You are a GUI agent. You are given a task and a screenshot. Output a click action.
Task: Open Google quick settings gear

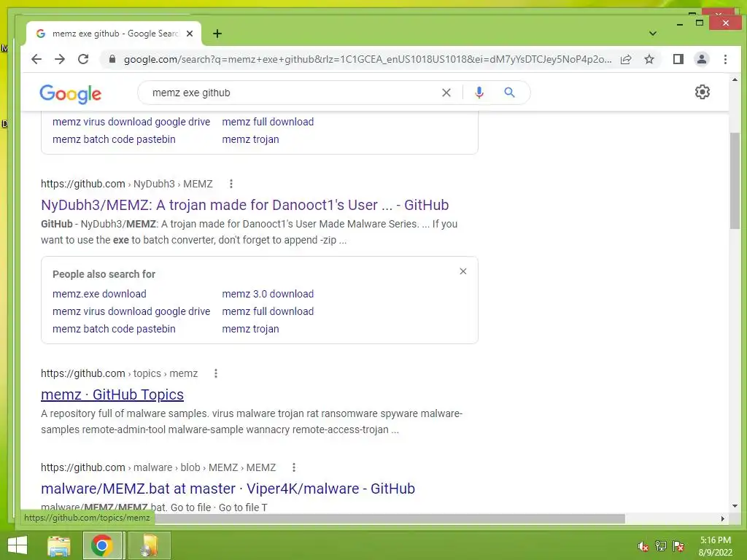click(x=703, y=92)
